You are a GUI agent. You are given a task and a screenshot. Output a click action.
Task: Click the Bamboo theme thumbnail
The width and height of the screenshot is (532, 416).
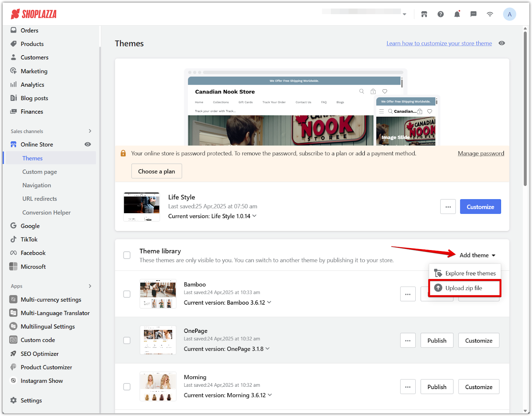coord(158,294)
